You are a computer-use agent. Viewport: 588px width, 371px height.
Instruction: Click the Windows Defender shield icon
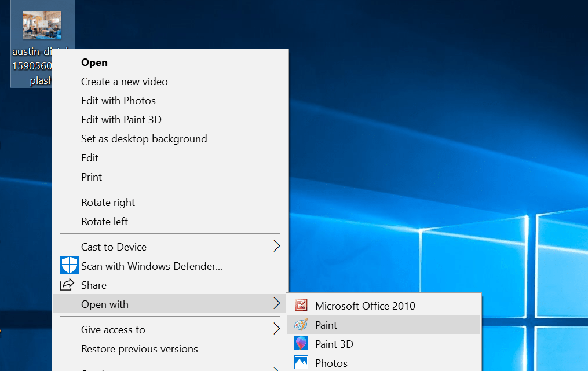[70, 265]
